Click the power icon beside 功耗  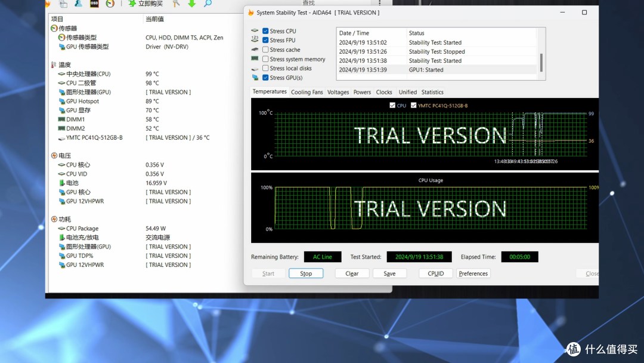click(x=54, y=220)
